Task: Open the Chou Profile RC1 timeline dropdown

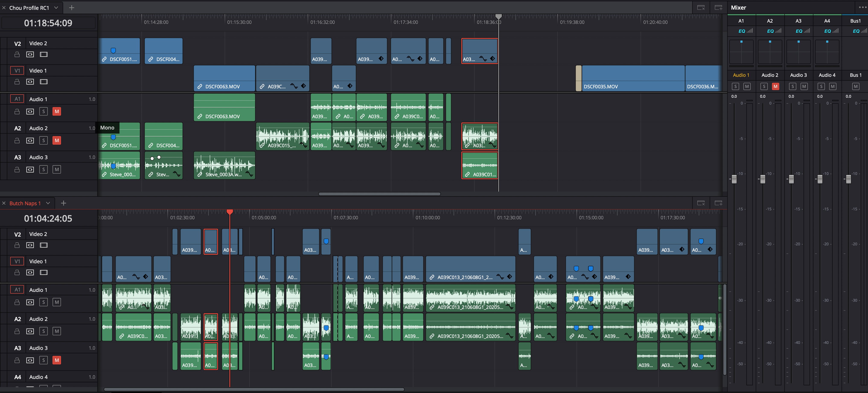Action: click(x=56, y=7)
